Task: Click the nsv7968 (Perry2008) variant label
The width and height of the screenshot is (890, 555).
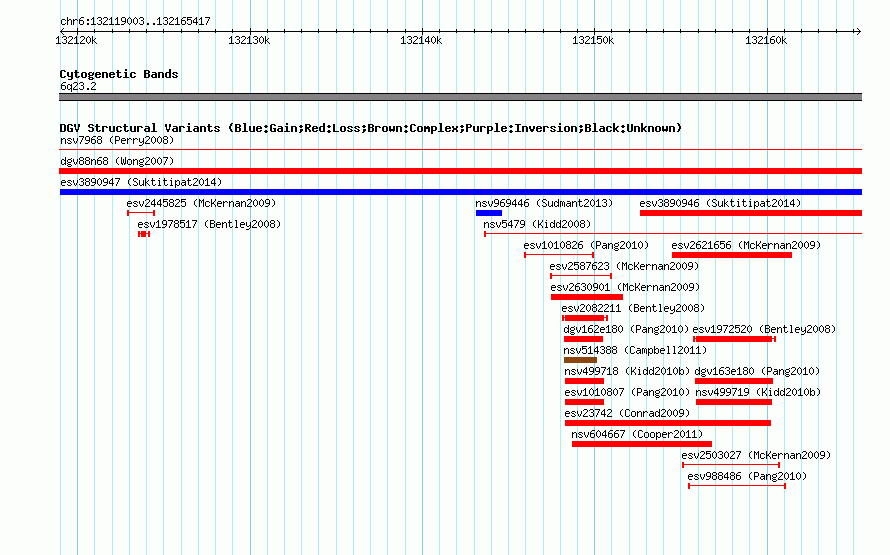Action: [x=117, y=140]
